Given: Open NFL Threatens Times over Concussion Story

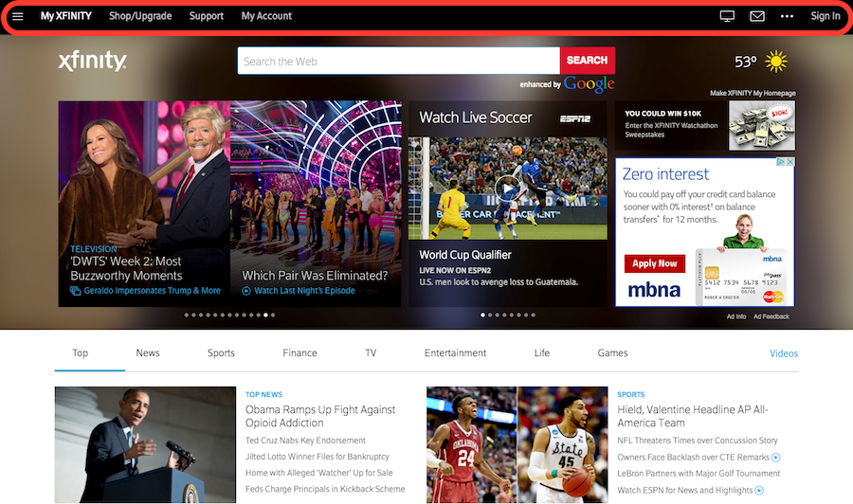Looking at the screenshot, I should pyautogui.click(x=698, y=441).
